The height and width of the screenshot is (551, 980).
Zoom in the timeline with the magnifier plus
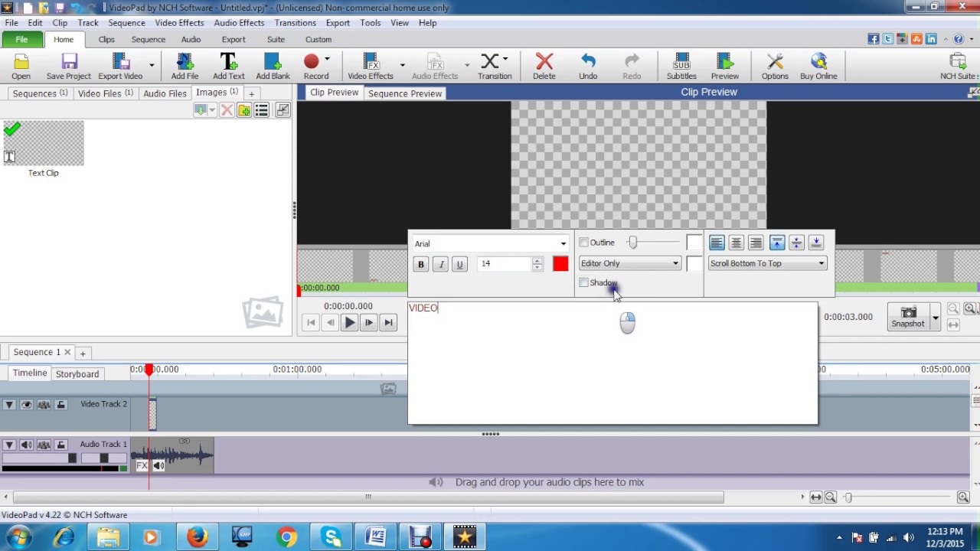coord(963,497)
